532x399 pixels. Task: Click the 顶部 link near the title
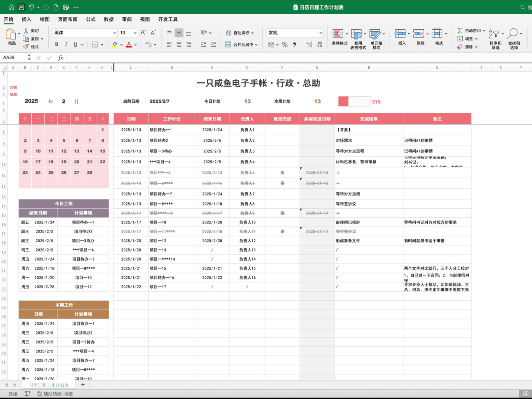point(14,87)
